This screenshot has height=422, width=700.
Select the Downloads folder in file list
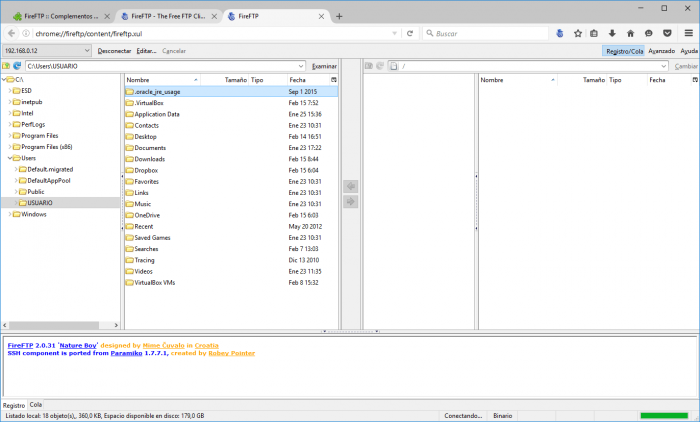coord(231,159)
